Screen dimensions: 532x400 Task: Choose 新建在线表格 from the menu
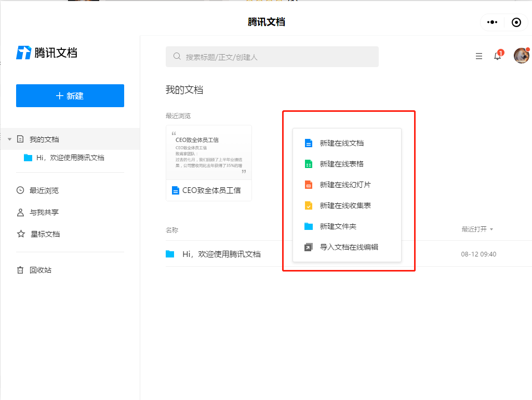(347, 164)
